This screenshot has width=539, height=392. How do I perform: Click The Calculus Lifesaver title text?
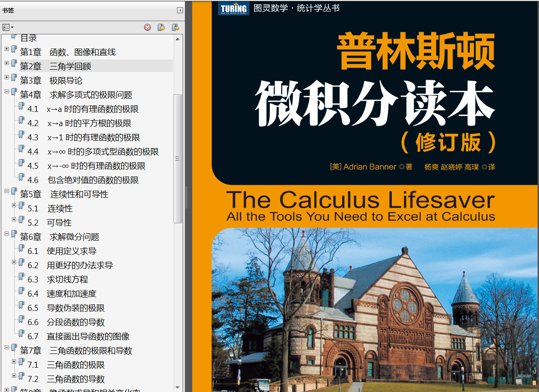point(361,199)
